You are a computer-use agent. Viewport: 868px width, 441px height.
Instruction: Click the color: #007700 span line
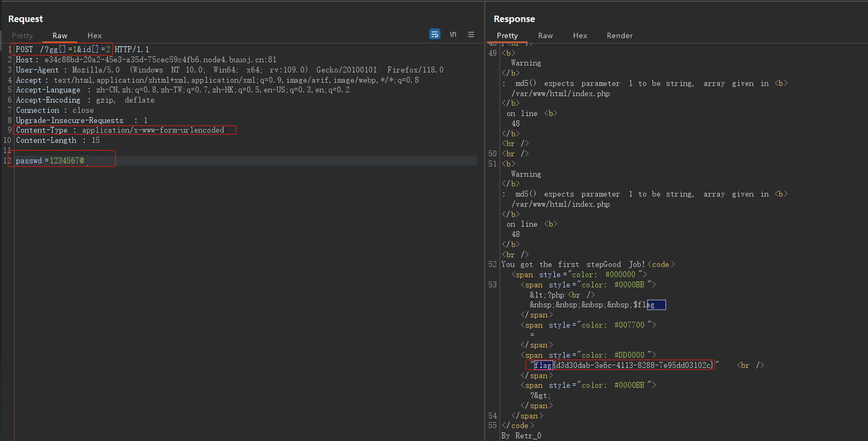(x=588, y=325)
